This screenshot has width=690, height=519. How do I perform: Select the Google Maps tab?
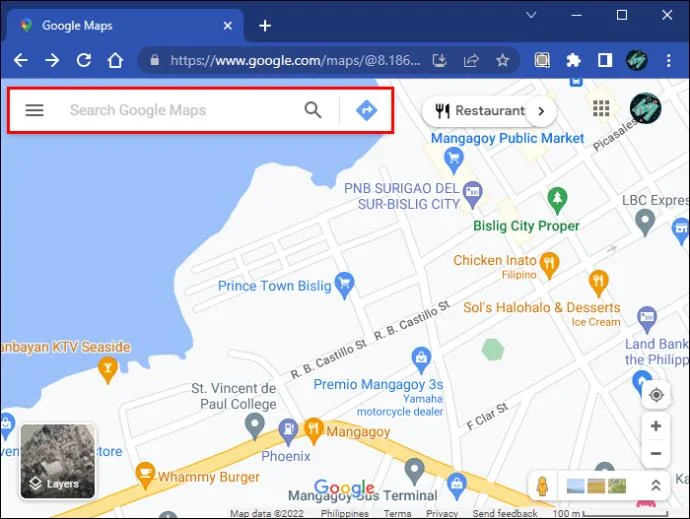125,26
